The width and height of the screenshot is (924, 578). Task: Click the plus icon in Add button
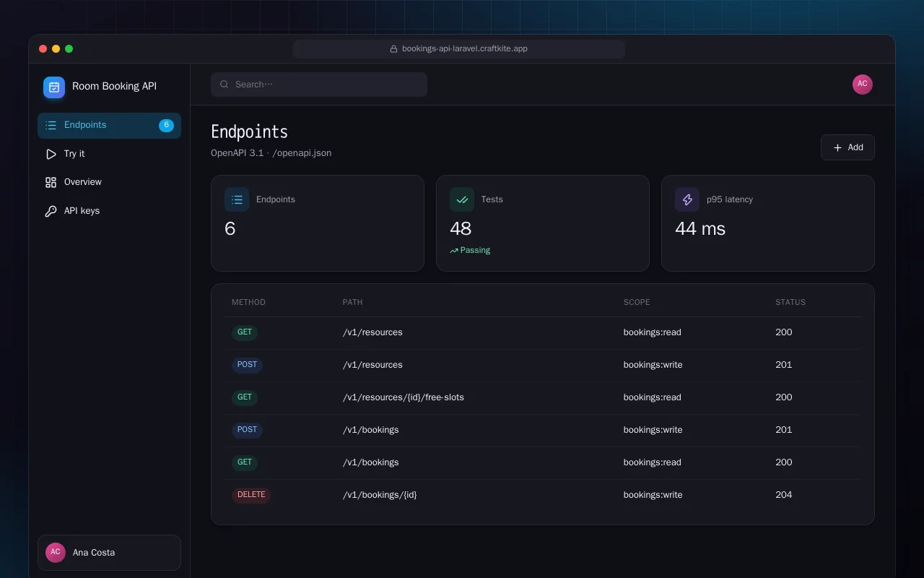click(837, 147)
